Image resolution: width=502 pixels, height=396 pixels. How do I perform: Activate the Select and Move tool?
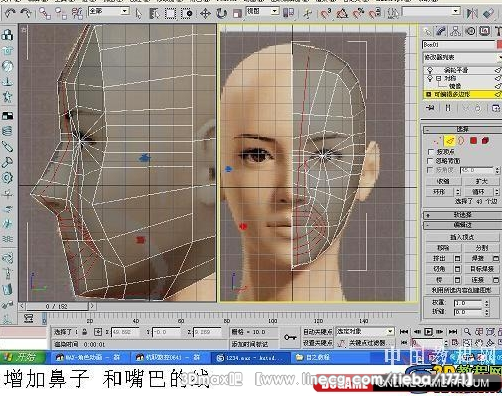coord(205,13)
